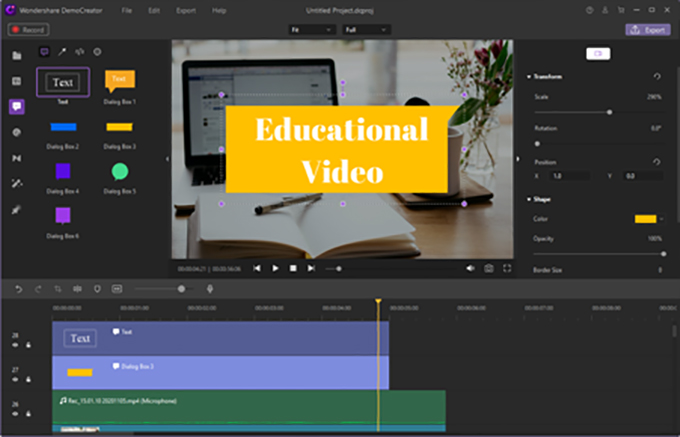This screenshot has width=680, height=437.
Task: Toggle visibility of track 27
Action: tap(15, 379)
